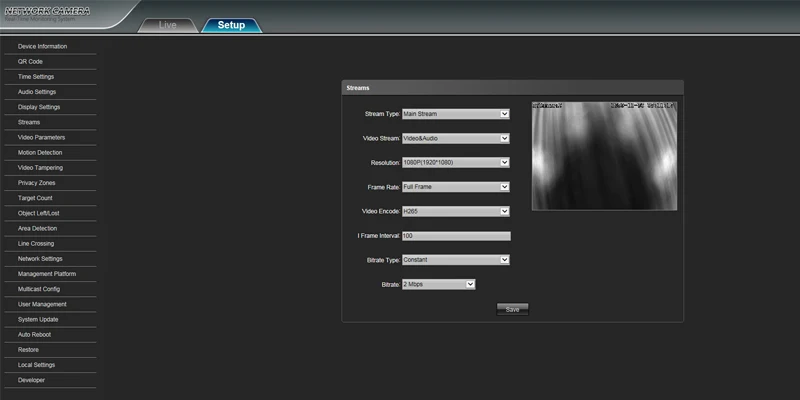Viewport: 800px width, 400px height.
Task: Open Audio Settings page
Action: pyautogui.click(x=37, y=92)
